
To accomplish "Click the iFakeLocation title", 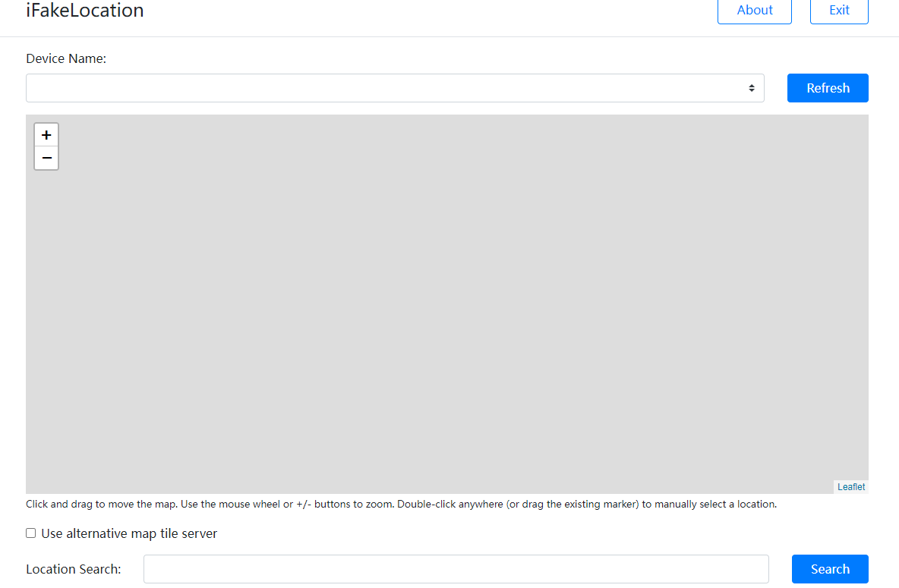I will click(x=85, y=11).
